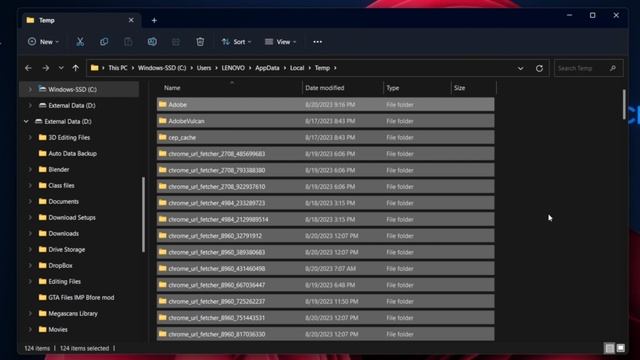Select the Temp tab

80,20
